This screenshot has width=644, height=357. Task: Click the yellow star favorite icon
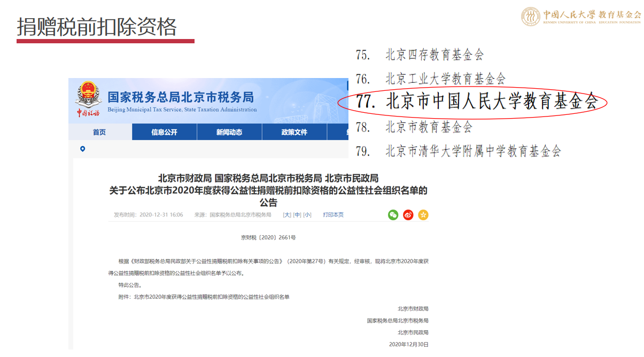click(423, 215)
